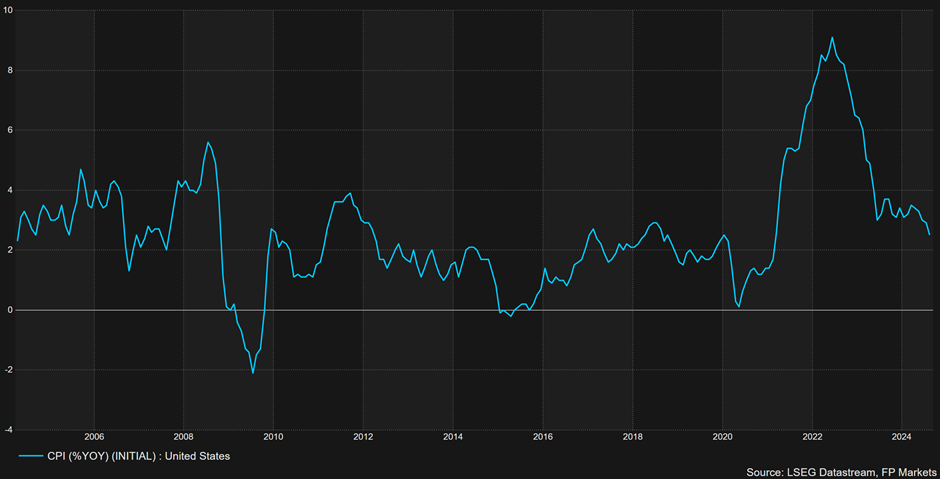Click the CPI legend line swatch
Image resolution: width=940 pixels, height=479 pixels.
[30, 456]
